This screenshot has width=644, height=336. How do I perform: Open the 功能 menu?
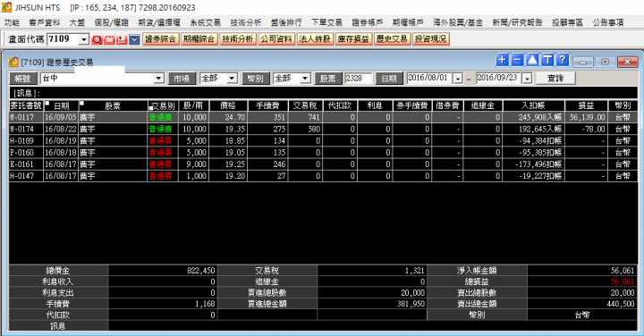pyautogui.click(x=12, y=22)
